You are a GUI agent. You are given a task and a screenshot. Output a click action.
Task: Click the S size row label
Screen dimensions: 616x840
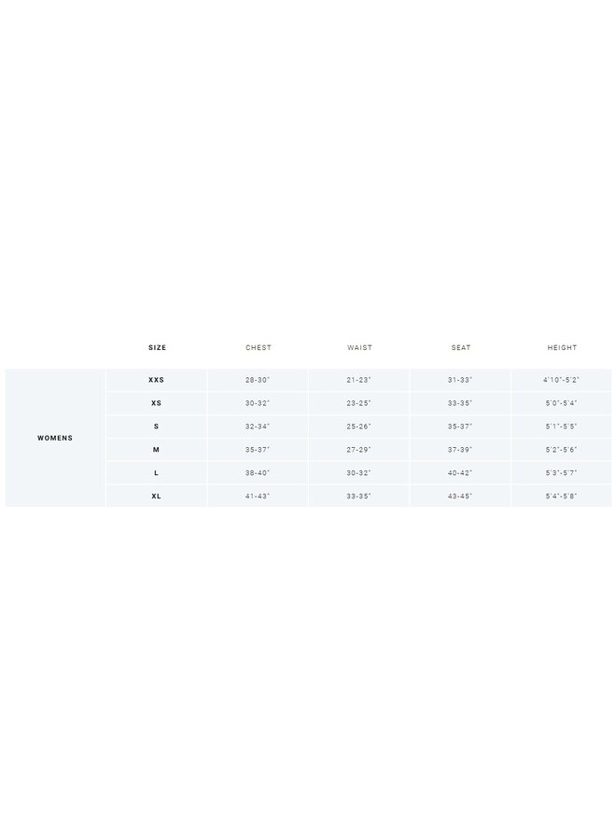click(157, 427)
